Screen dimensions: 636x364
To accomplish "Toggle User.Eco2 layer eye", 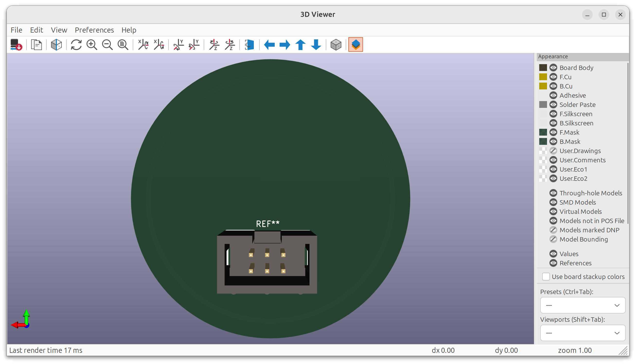I will [553, 179].
